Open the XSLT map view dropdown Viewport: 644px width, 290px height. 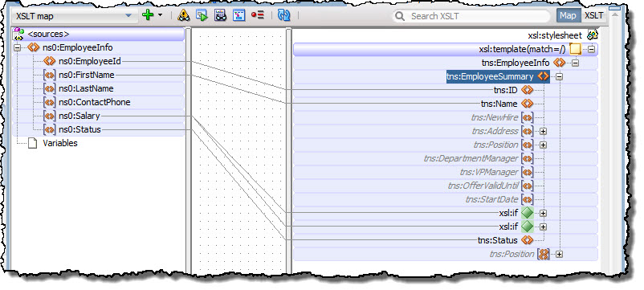coord(74,16)
